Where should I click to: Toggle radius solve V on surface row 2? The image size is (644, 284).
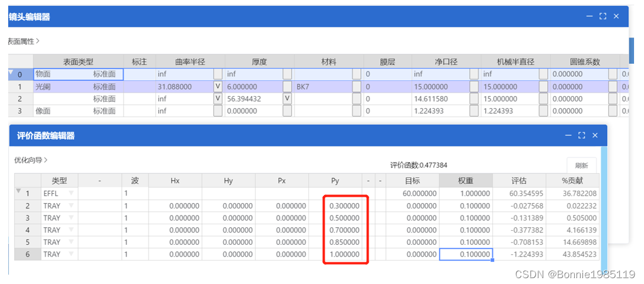pos(217,99)
